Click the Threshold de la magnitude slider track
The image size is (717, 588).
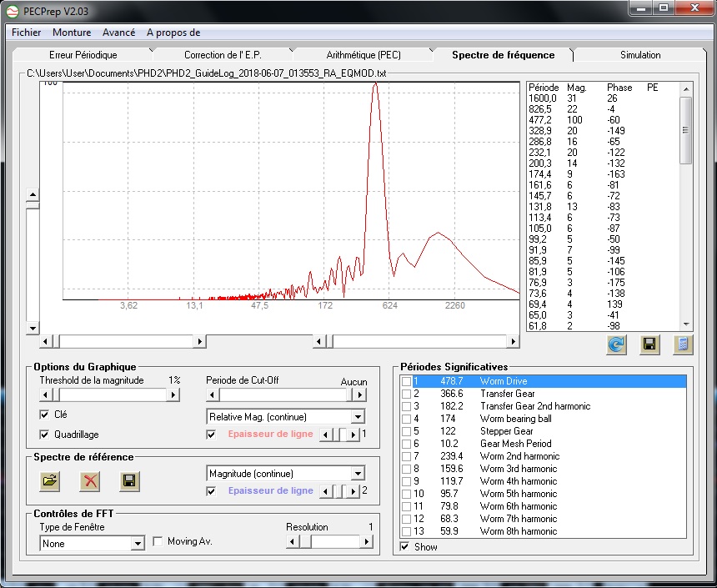click(112, 395)
